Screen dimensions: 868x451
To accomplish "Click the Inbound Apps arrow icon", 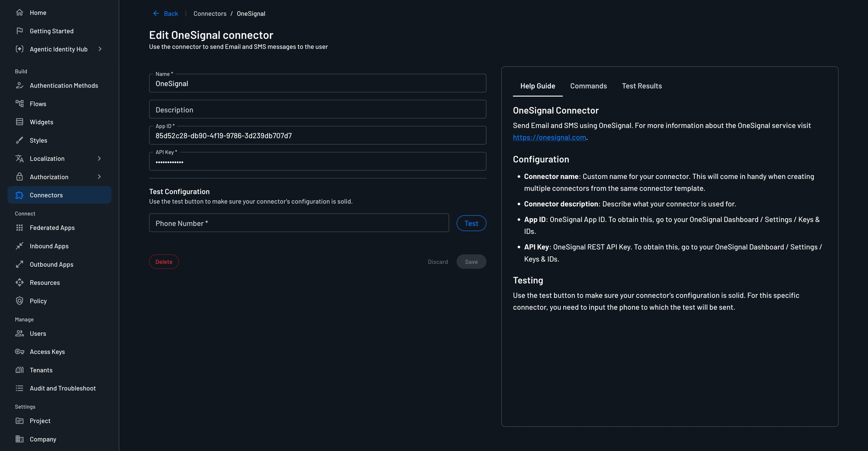I will pos(20,246).
